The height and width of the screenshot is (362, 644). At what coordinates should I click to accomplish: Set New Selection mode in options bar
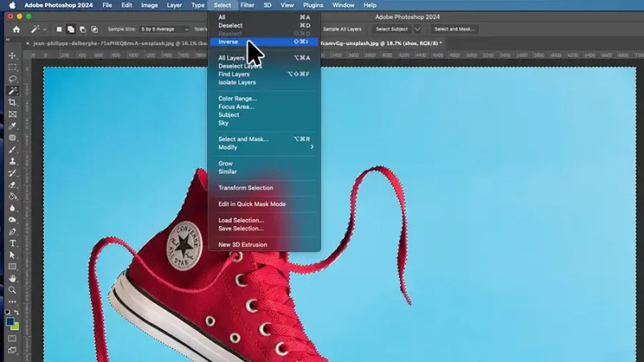click(59, 29)
